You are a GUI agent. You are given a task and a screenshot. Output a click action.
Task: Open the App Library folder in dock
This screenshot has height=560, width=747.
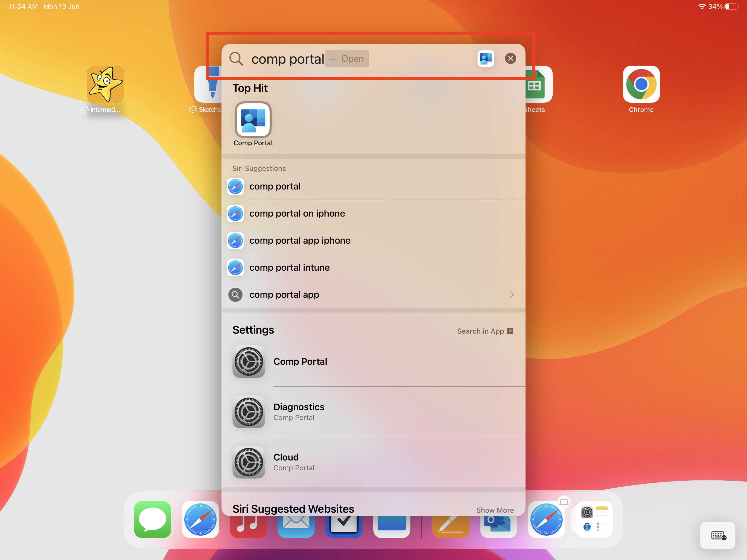pos(594,519)
